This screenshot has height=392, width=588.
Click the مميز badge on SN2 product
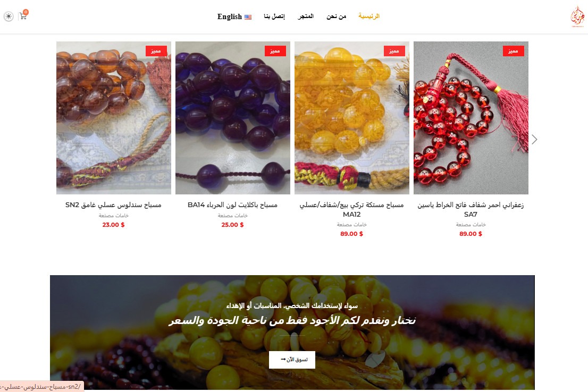(156, 51)
